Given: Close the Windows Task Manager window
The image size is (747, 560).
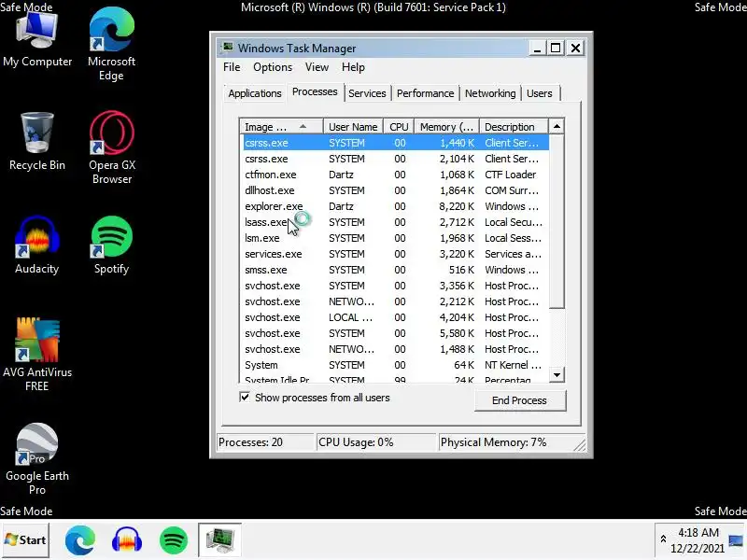Looking at the screenshot, I should click(575, 49).
